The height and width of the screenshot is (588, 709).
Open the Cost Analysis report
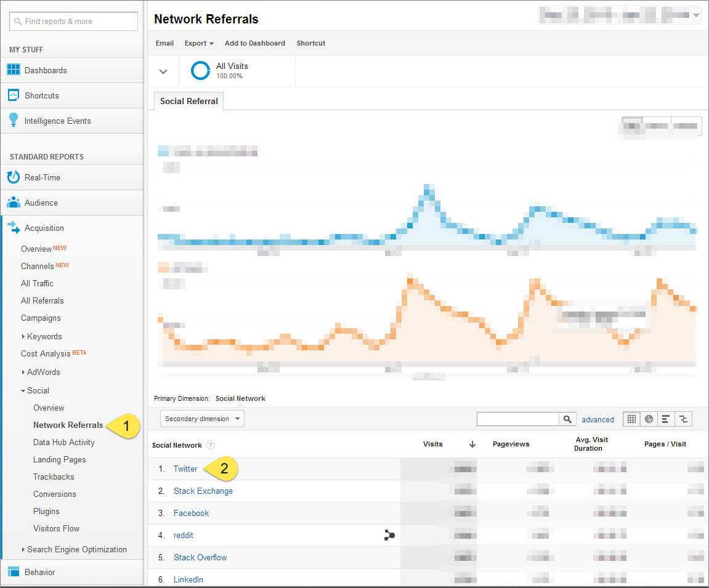coord(46,353)
